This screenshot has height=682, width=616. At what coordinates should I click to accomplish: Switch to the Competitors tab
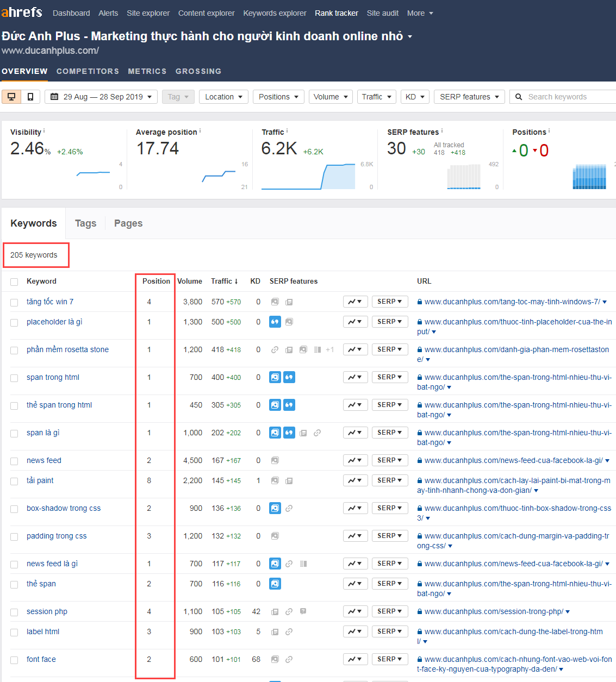[x=88, y=71]
